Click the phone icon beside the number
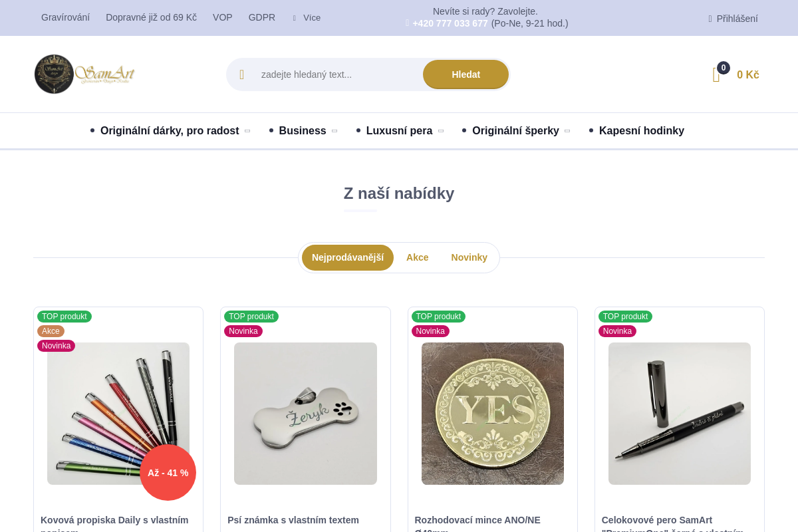The width and height of the screenshot is (798, 532). (x=407, y=23)
